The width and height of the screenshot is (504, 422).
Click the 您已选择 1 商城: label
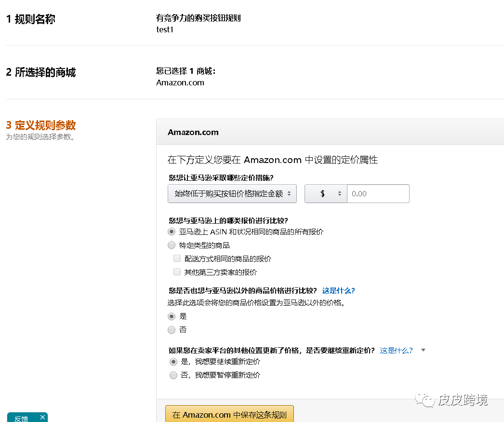pyautogui.click(x=186, y=71)
